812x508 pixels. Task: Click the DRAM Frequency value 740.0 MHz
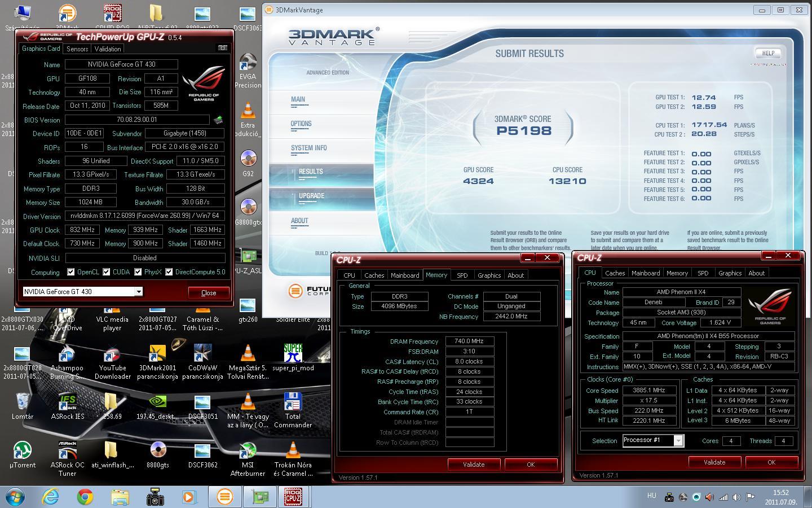pyautogui.click(x=469, y=341)
